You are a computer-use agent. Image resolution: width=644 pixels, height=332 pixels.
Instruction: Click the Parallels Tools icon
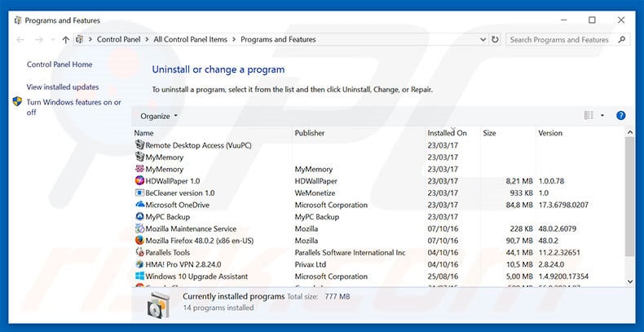[x=140, y=252]
